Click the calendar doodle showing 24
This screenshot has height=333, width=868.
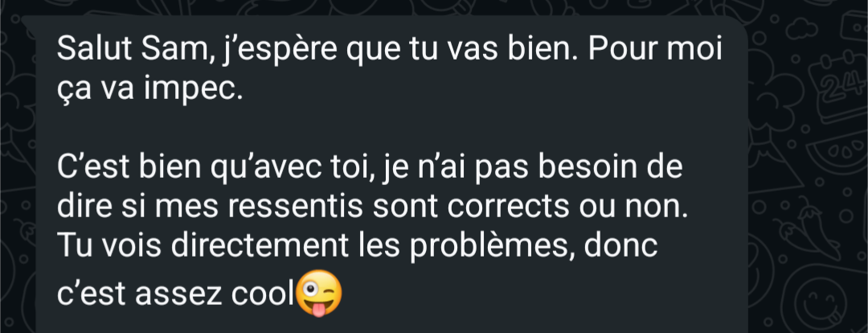coord(838,86)
